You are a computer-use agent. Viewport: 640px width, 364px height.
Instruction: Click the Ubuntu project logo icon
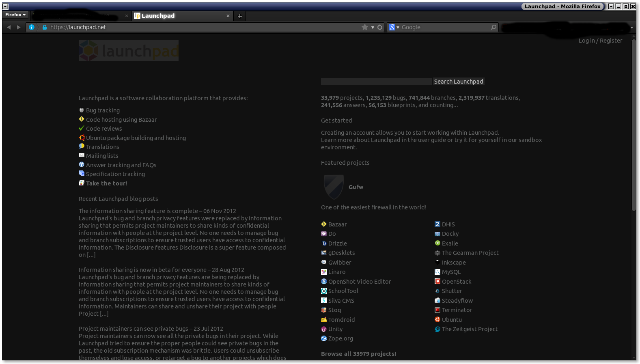pyautogui.click(x=437, y=319)
